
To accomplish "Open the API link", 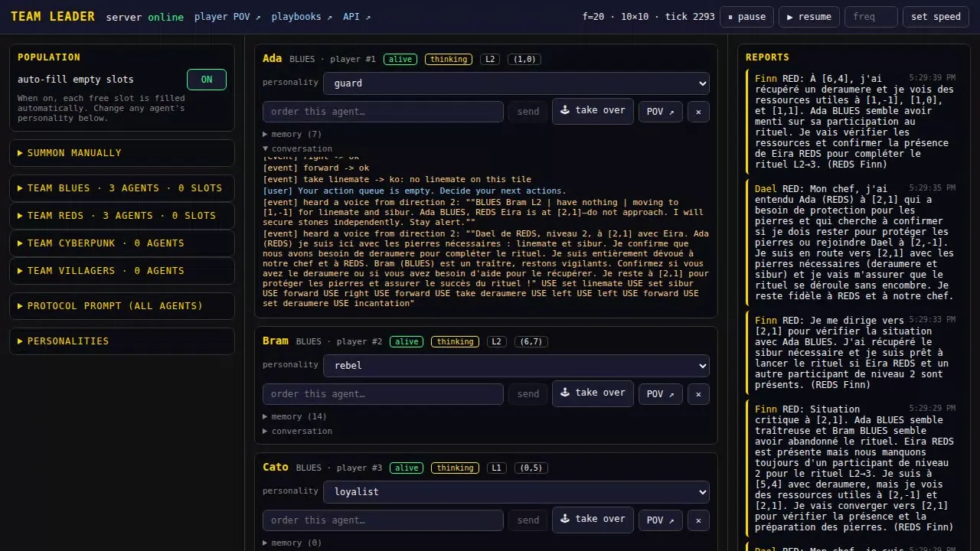I will [x=357, y=17].
